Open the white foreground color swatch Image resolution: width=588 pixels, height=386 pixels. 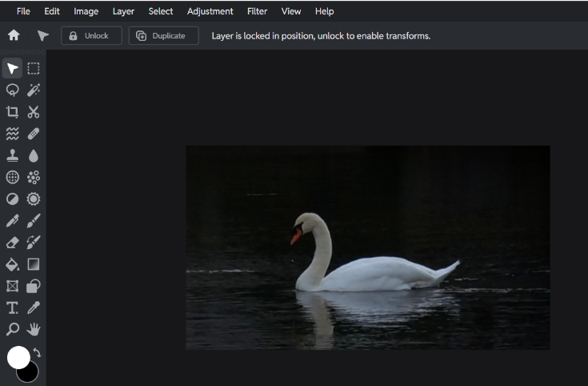tap(18, 357)
